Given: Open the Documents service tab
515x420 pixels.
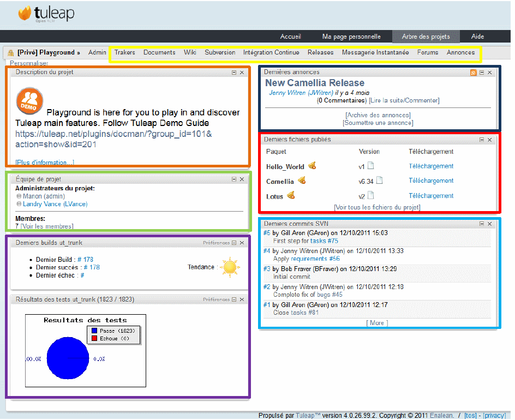Looking at the screenshot, I should [159, 52].
